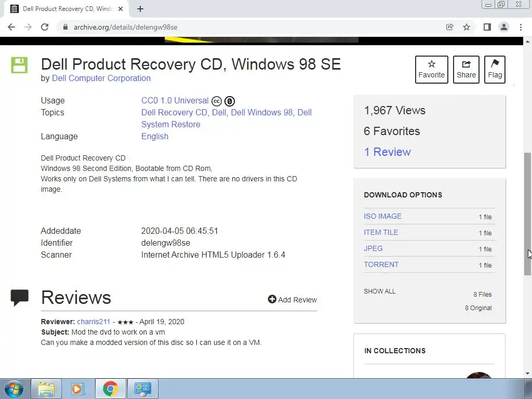The width and height of the screenshot is (532, 399).
Task: Click the scrollbar up arrow
Action: click(x=527, y=42)
